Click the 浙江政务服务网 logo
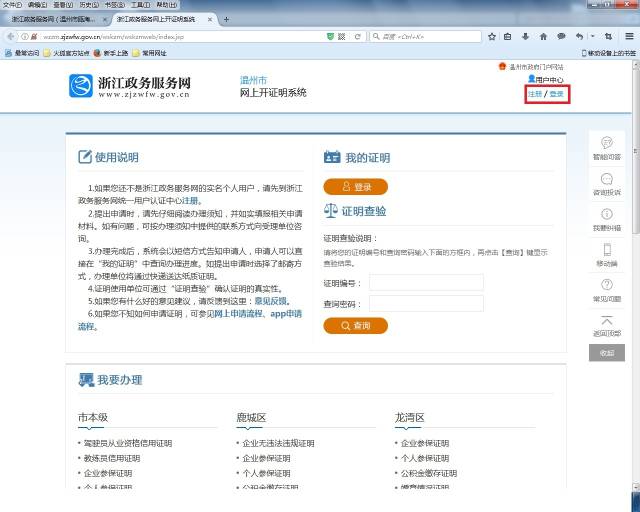This screenshot has height=512, width=640. tap(129, 86)
